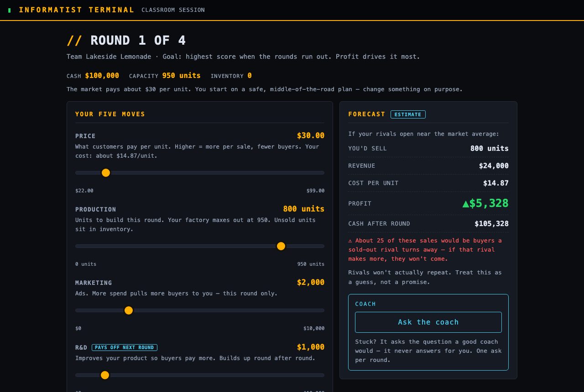Click the Production value 800 units
584x392 pixels.
pos(304,209)
